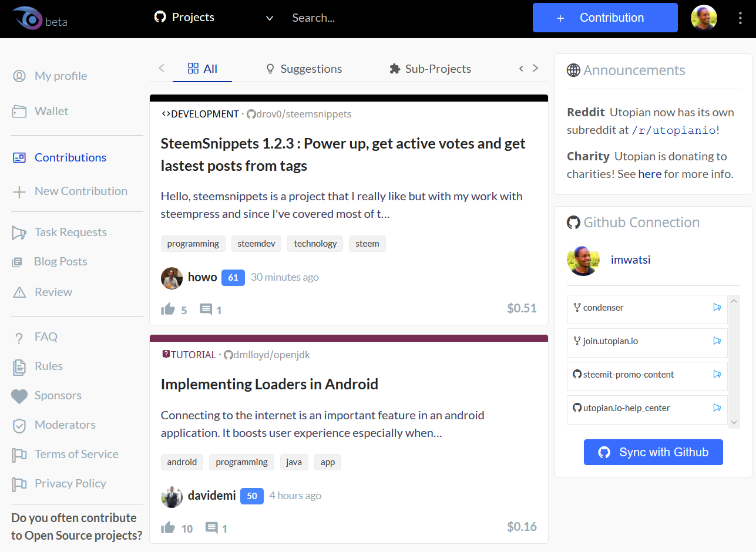Image resolution: width=756 pixels, height=552 pixels.
Task: Switch to the Sub-Projects tab
Action: pyautogui.click(x=430, y=69)
